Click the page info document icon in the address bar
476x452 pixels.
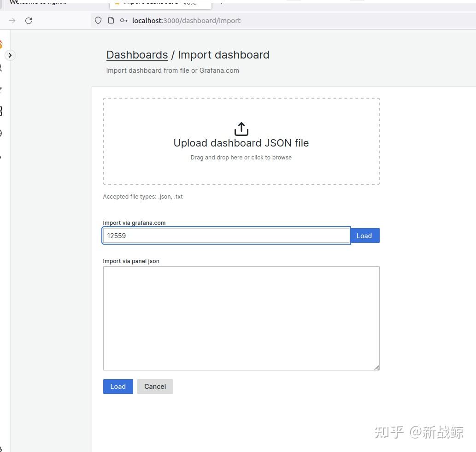click(110, 20)
